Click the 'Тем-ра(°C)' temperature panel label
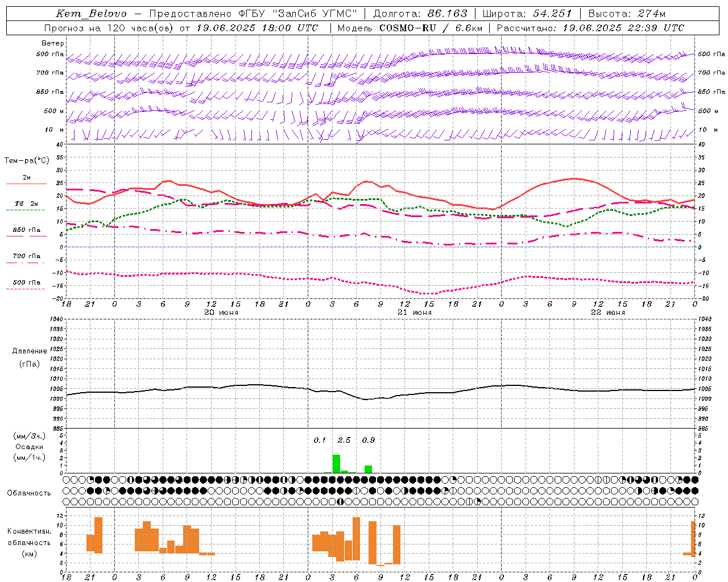Viewport: 728px width, 582px height. (27, 161)
